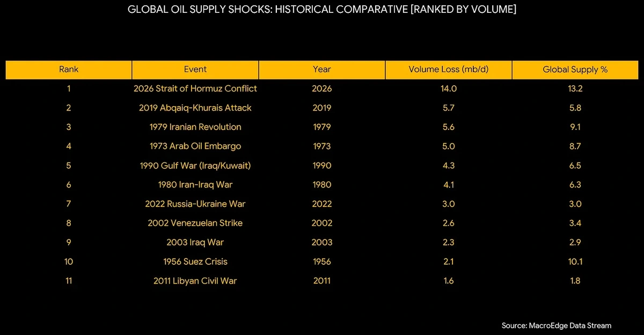Select the 1980 Iran-Iraq War event cell

[195, 185]
